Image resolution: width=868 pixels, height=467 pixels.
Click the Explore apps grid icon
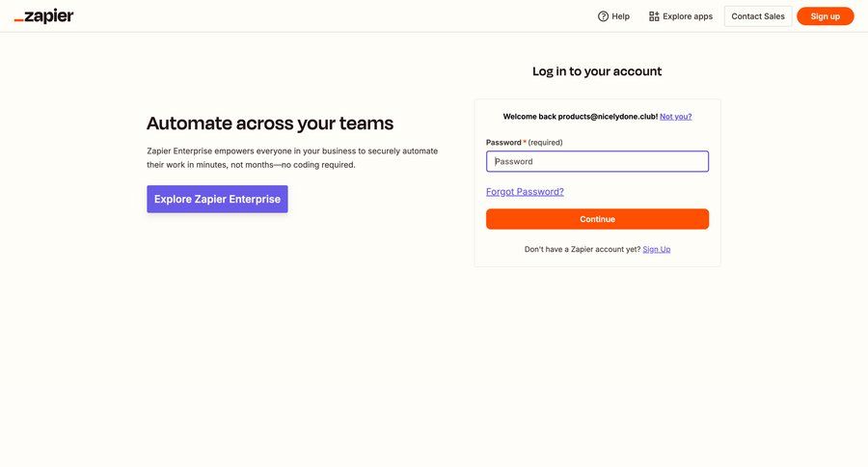click(x=654, y=16)
